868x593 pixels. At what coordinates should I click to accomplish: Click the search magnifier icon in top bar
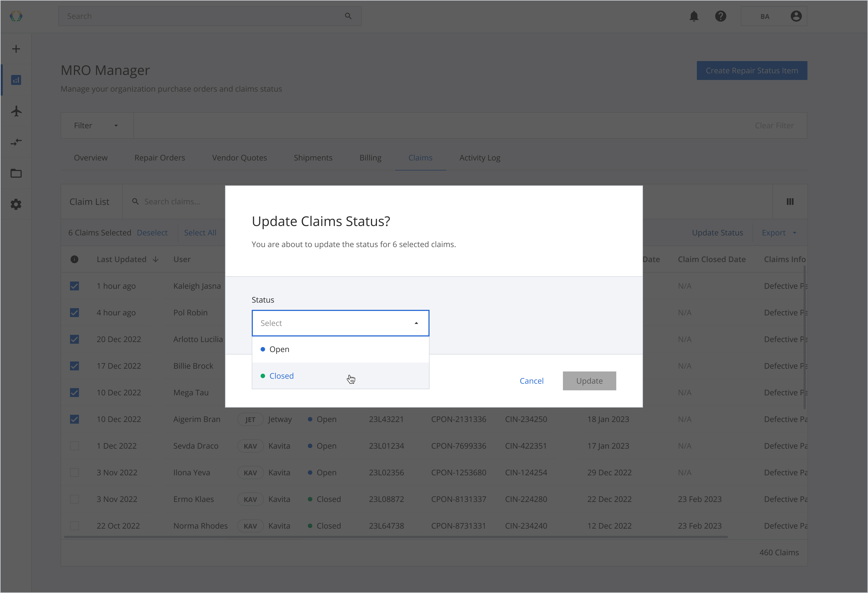coord(348,16)
